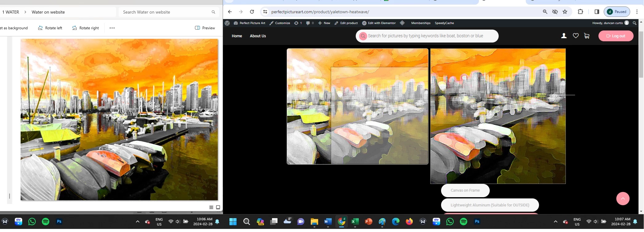Image resolution: width=644 pixels, height=232 pixels.
Task: Open Chrome extensions puzzle icon
Action: point(581,12)
